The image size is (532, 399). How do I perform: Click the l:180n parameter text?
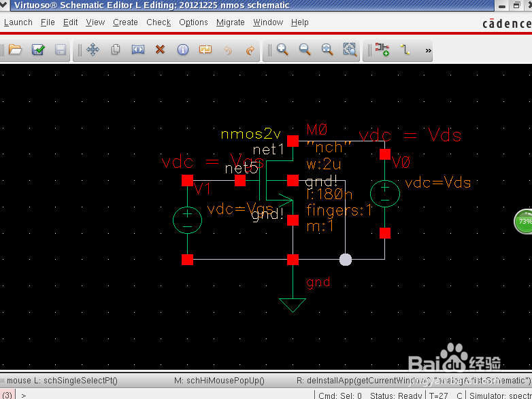pos(329,194)
